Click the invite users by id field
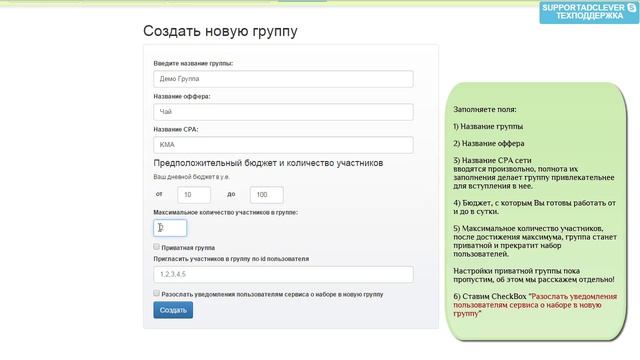The height and width of the screenshot is (360, 640). click(283, 275)
